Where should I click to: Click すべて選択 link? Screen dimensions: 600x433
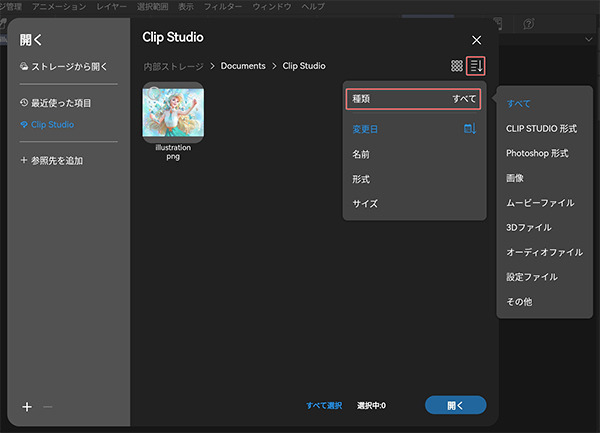click(324, 405)
